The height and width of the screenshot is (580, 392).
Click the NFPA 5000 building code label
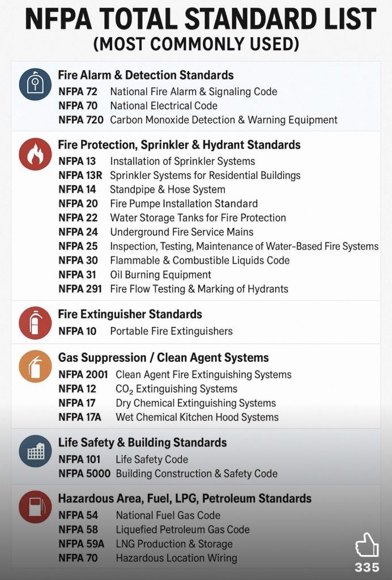point(84,474)
